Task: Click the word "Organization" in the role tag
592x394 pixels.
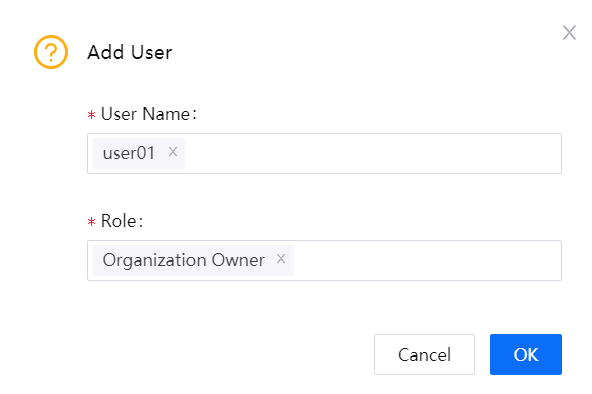Action: click(x=154, y=260)
